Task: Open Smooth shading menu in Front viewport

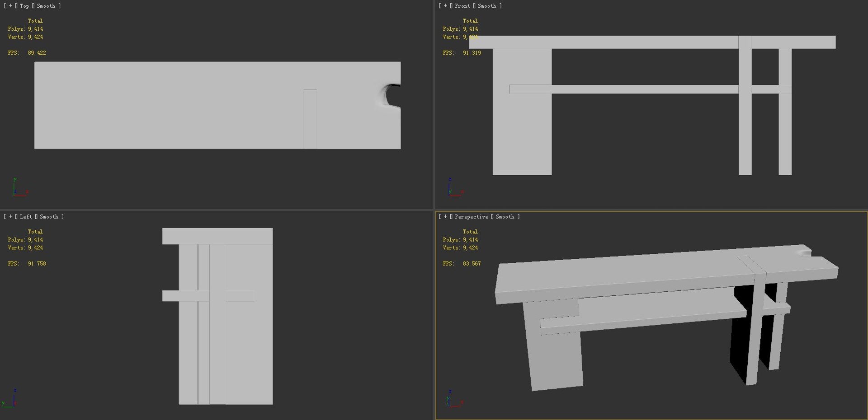Action: point(487,6)
